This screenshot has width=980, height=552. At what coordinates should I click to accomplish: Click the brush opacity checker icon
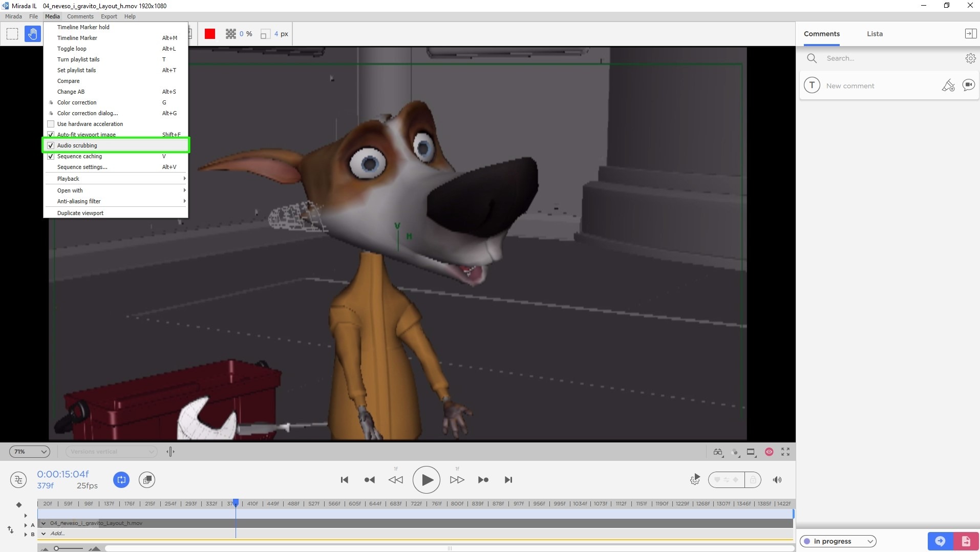pyautogui.click(x=231, y=34)
